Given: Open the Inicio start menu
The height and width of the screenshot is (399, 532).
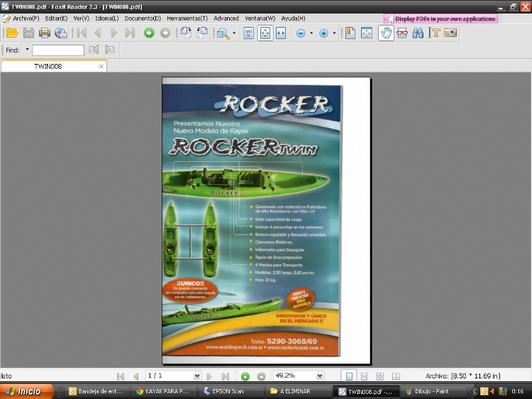Looking at the screenshot, I should pyautogui.click(x=27, y=391).
